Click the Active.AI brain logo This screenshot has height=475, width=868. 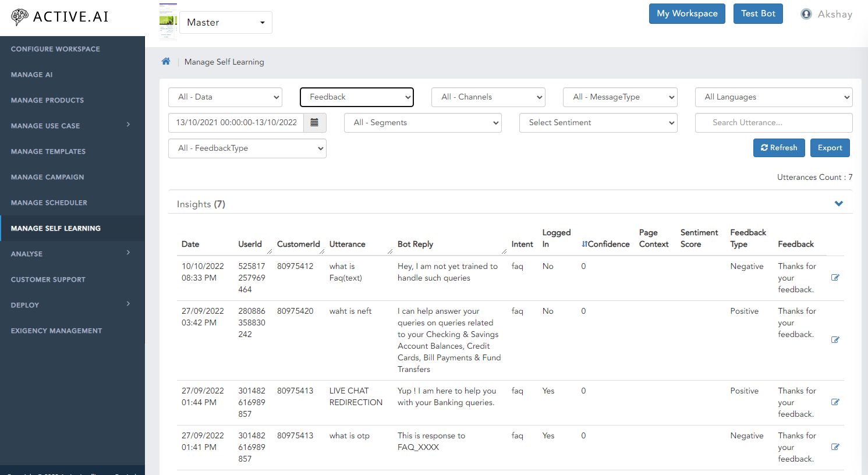pyautogui.click(x=20, y=17)
